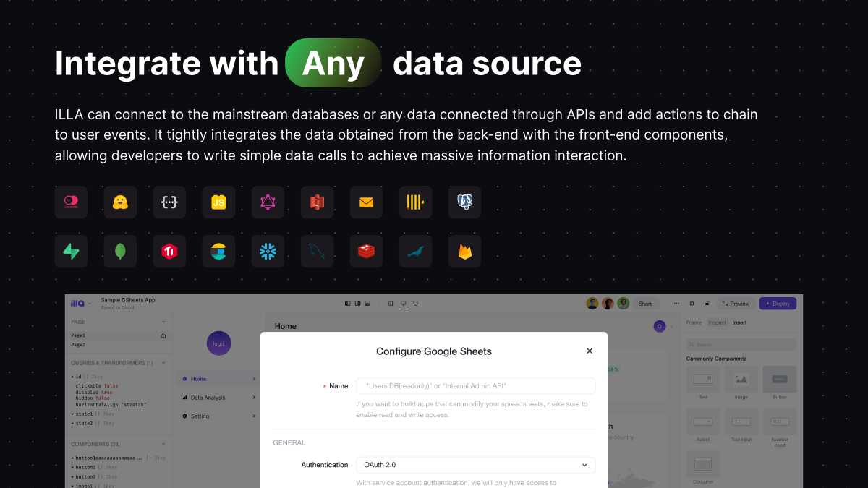
Task: Expand the Data Analysis menu item
Action: [x=218, y=398]
